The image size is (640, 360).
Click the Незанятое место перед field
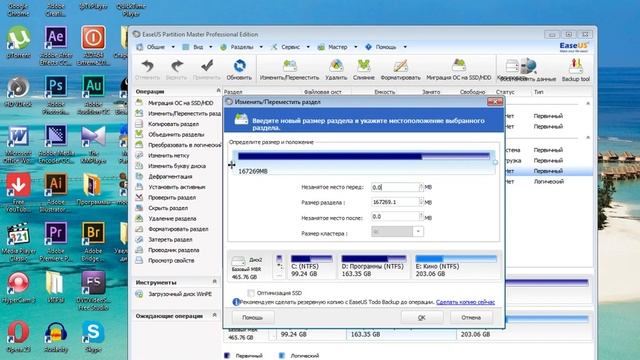pyautogui.click(x=395, y=187)
